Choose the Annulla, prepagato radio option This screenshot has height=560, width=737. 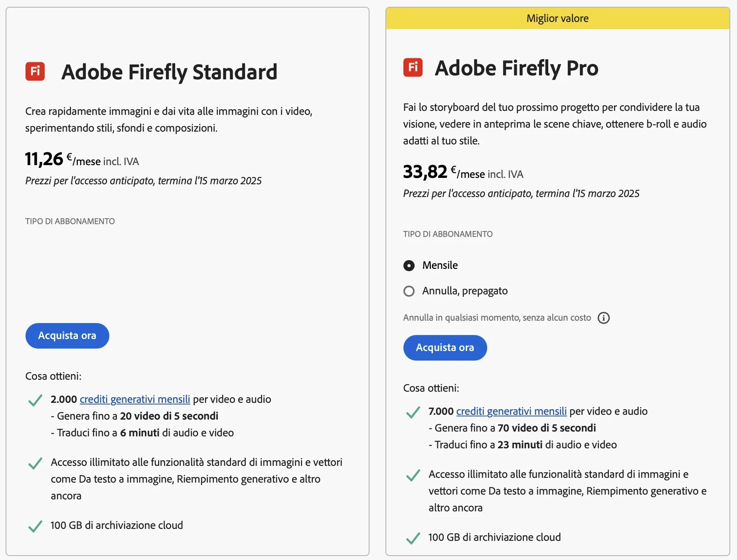pos(409,291)
